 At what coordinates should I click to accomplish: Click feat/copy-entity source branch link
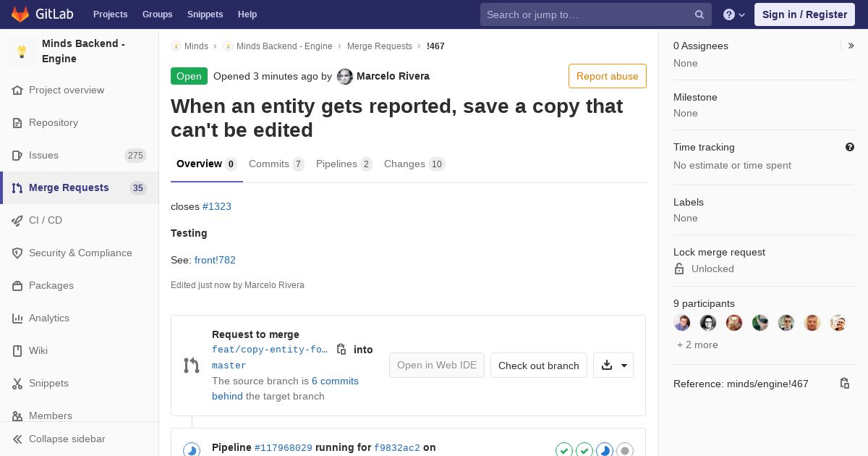pyautogui.click(x=270, y=350)
